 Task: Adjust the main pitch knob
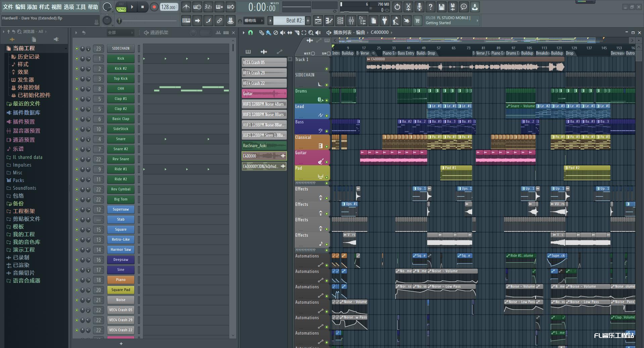[x=107, y=21]
